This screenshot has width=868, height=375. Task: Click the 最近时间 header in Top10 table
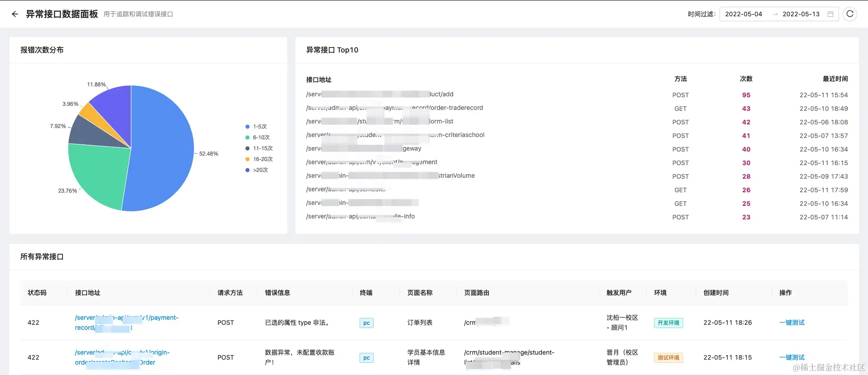click(x=835, y=79)
